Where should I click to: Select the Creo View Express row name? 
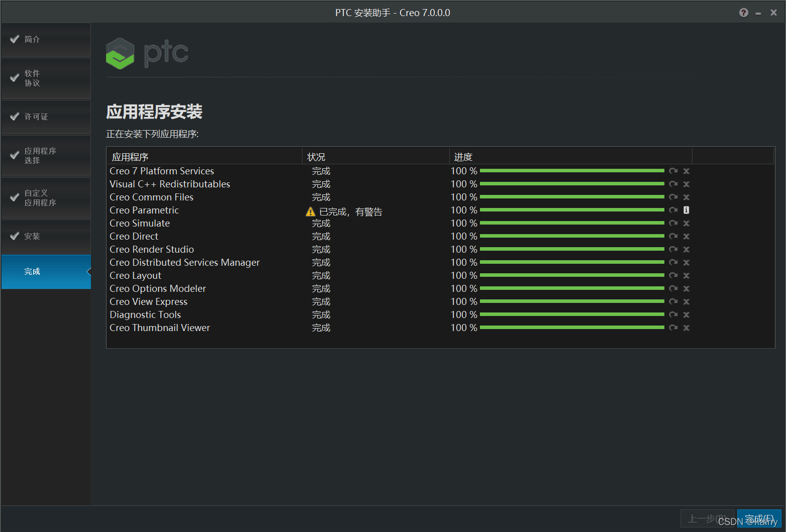(x=148, y=302)
